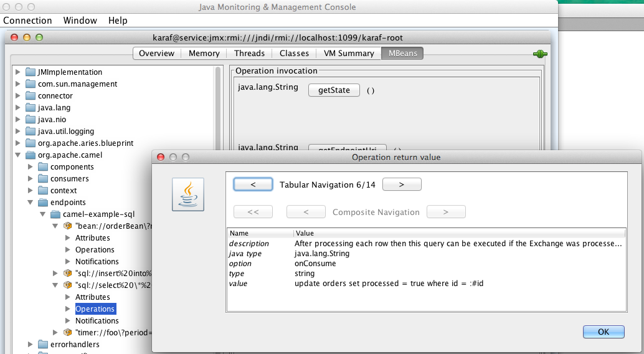Click the sql://select MBean icon
The height and width of the screenshot is (354, 644).
click(68, 285)
